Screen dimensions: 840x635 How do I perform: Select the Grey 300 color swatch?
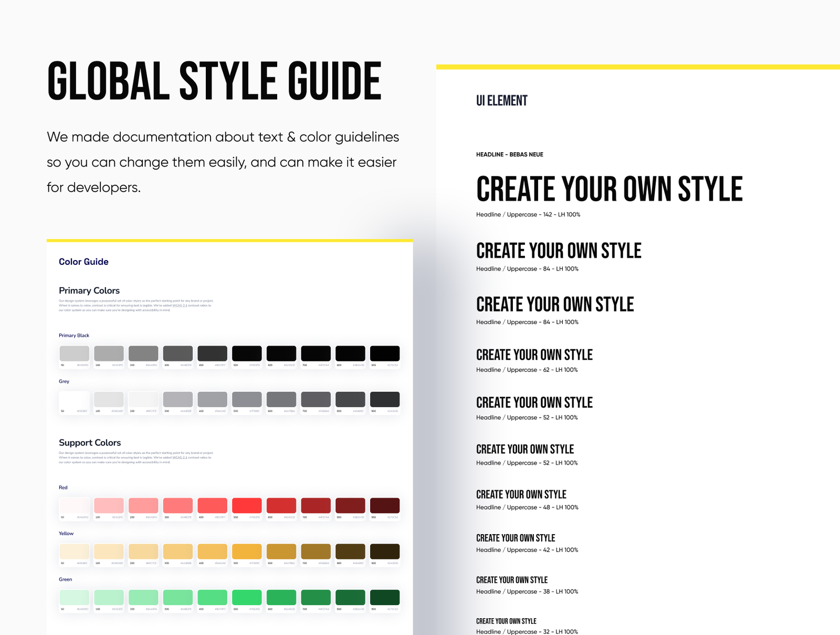(x=177, y=400)
